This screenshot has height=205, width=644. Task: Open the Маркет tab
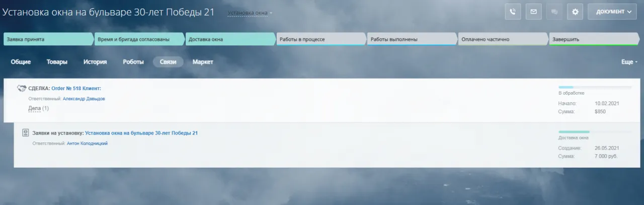coord(203,62)
